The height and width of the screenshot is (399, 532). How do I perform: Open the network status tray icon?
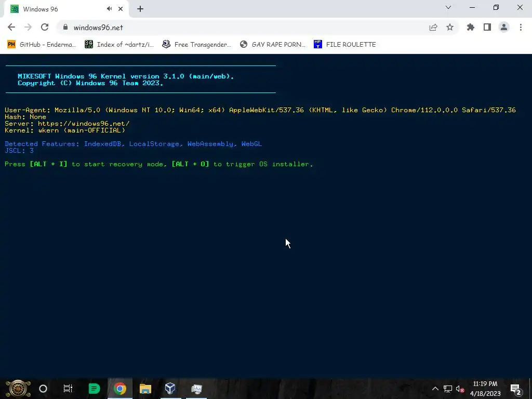coord(448,389)
